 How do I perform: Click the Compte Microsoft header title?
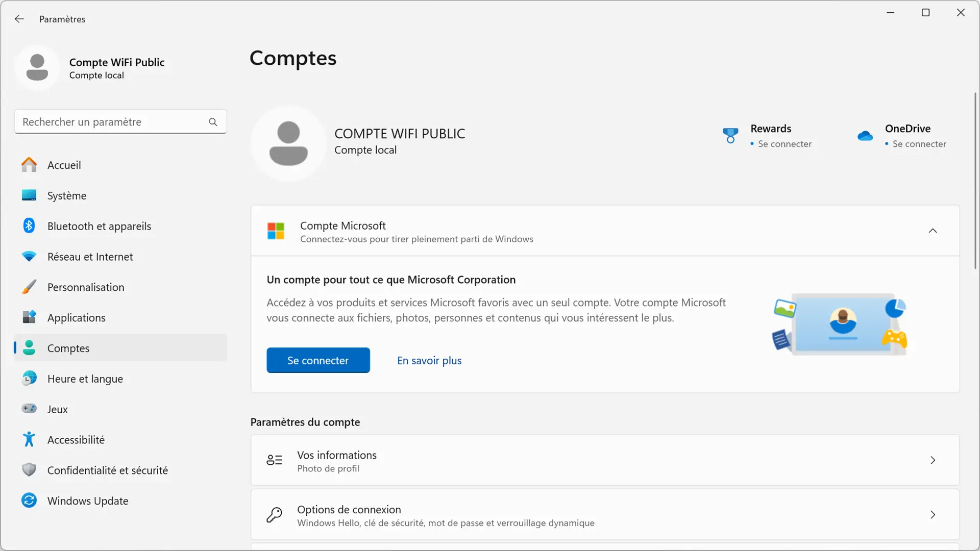pos(343,226)
